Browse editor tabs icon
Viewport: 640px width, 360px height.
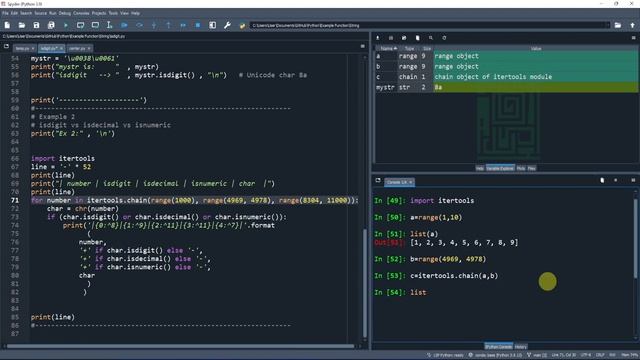click(x=6, y=47)
